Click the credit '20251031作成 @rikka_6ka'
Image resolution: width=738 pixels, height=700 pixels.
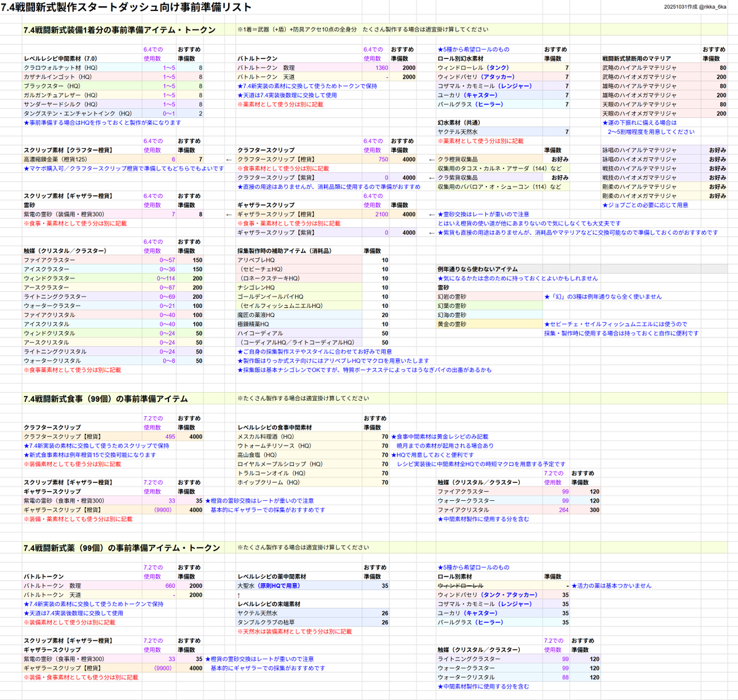click(695, 7)
